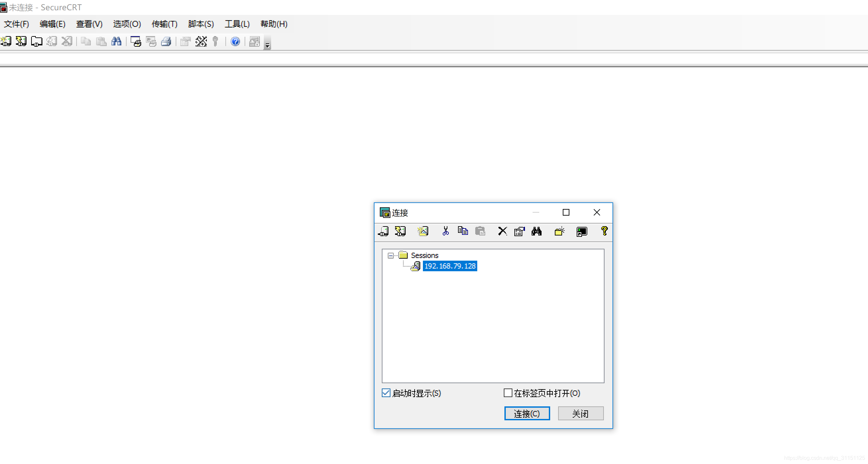Click create desktop shortcut icon in 连接 dialog
Viewport: 868px width, 464px height.
(x=582, y=231)
